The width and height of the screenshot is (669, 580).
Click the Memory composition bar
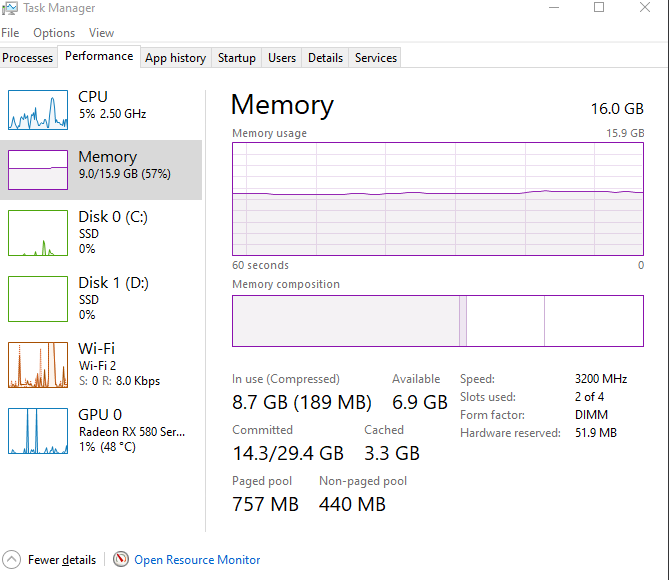click(x=437, y=320)
